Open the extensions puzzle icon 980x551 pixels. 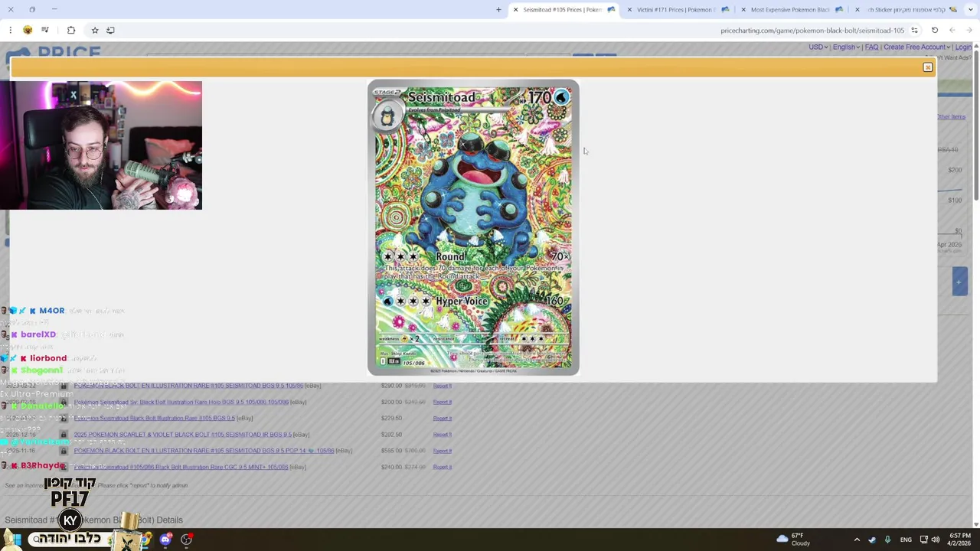click(x=71, y=30)
